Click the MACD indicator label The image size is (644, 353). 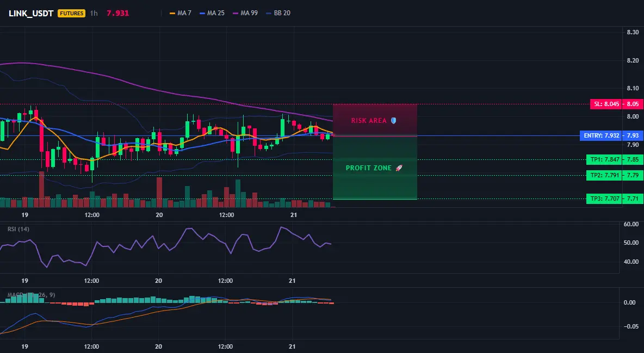point(31,295)
